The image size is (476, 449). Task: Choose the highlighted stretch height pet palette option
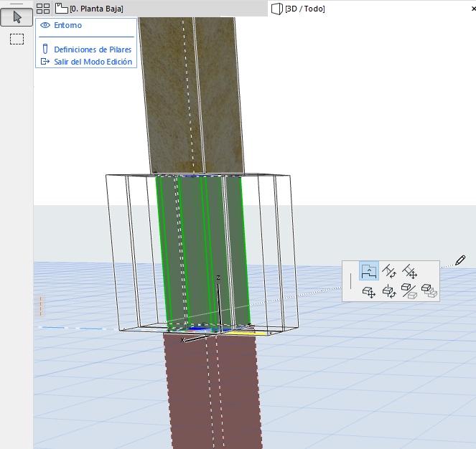tap(369, 271)
